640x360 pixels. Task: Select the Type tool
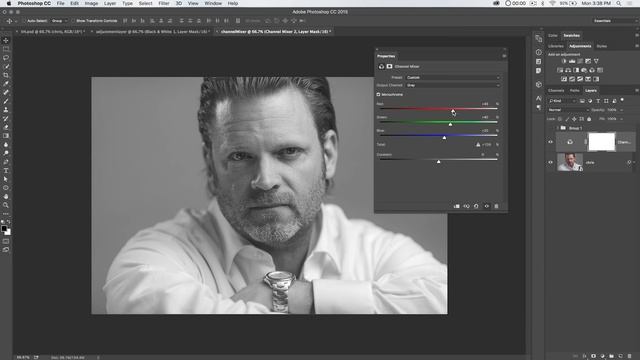tap(6, 171)
